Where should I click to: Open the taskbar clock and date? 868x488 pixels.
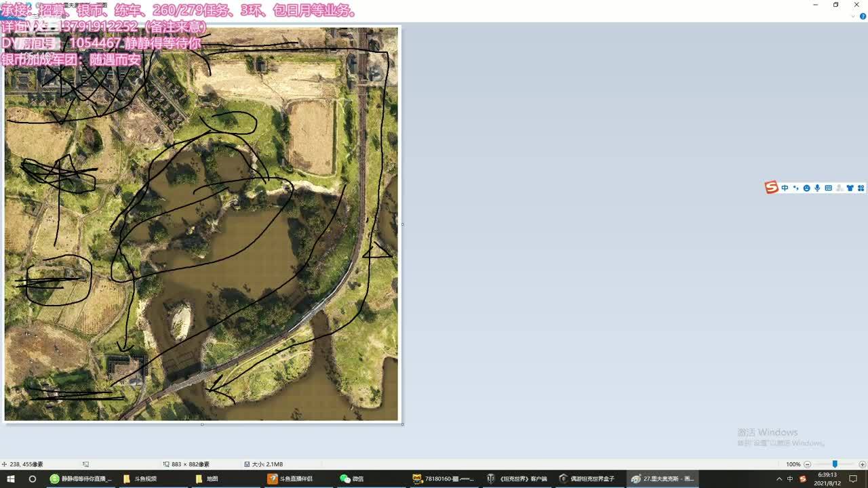(827, 479)
